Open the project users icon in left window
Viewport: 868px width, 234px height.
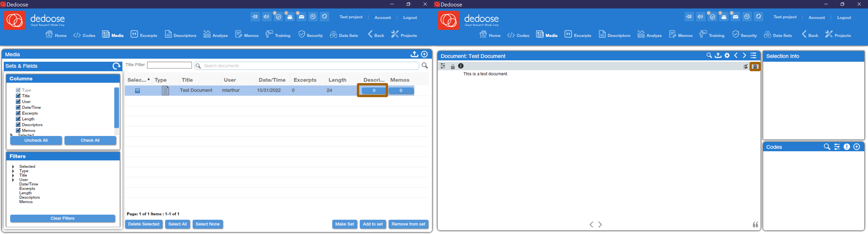[x=290, y=16]
